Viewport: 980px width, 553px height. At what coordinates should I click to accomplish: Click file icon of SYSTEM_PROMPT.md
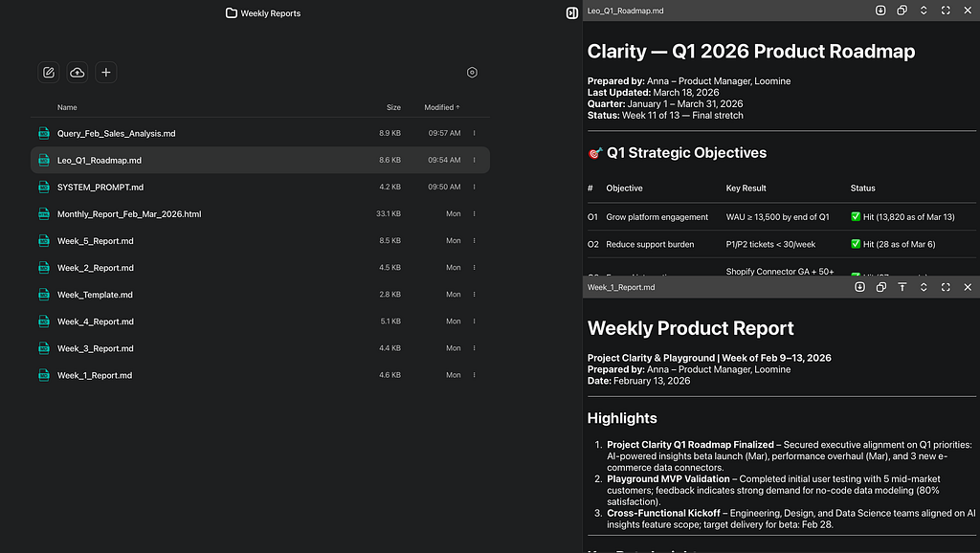point(44,187)
